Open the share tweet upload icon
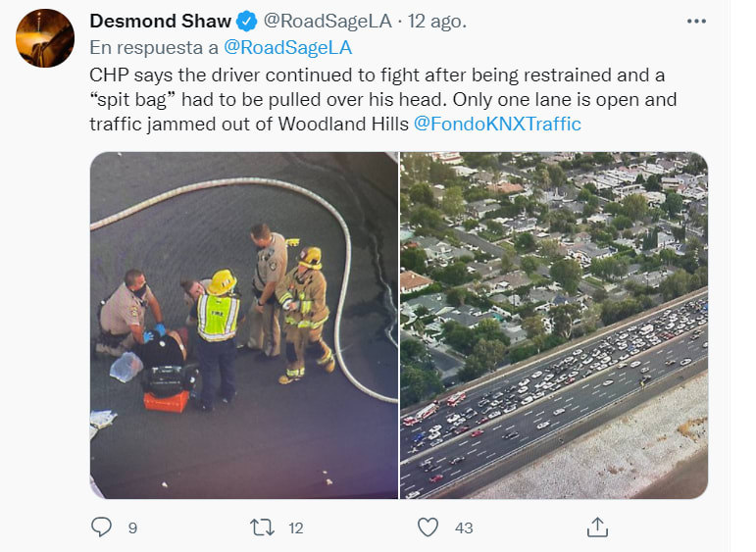756x552 pixels. [597, 527]
